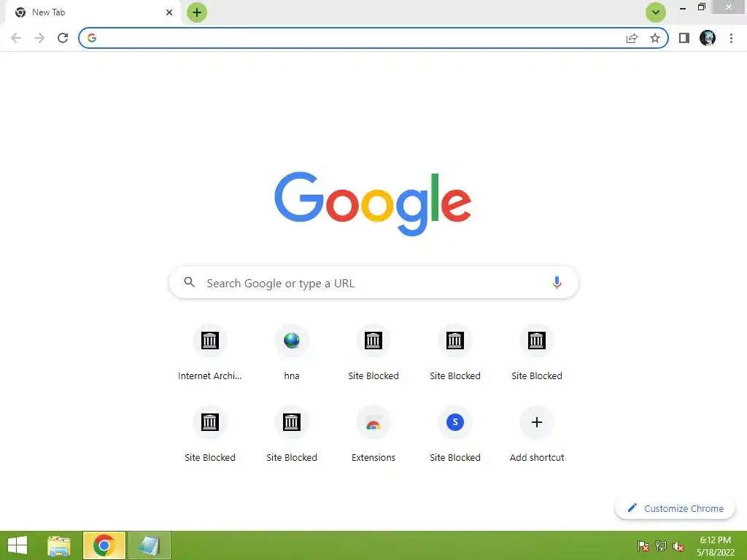This screenshot has height=560, width=747.
Task: Reload the current page
Action: click(x=63, y=38)
